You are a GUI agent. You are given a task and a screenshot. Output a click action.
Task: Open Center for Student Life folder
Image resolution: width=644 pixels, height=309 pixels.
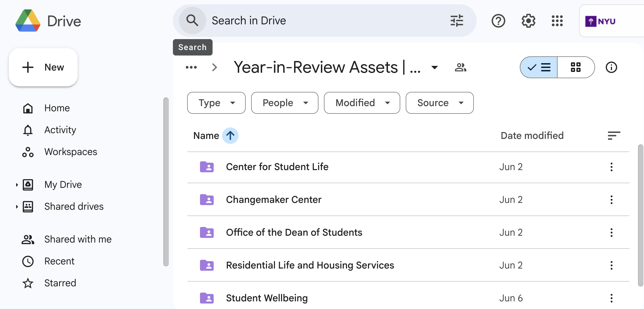(277, 167)
